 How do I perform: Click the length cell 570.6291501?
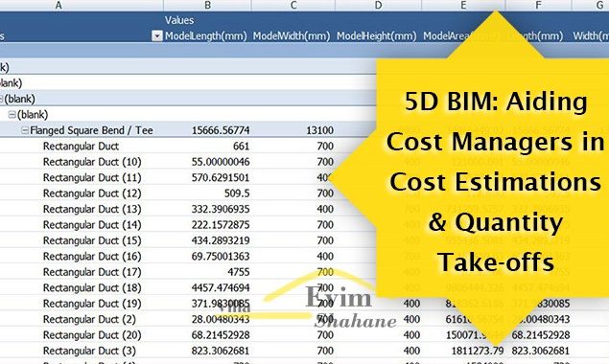click(x=221, y=178)
